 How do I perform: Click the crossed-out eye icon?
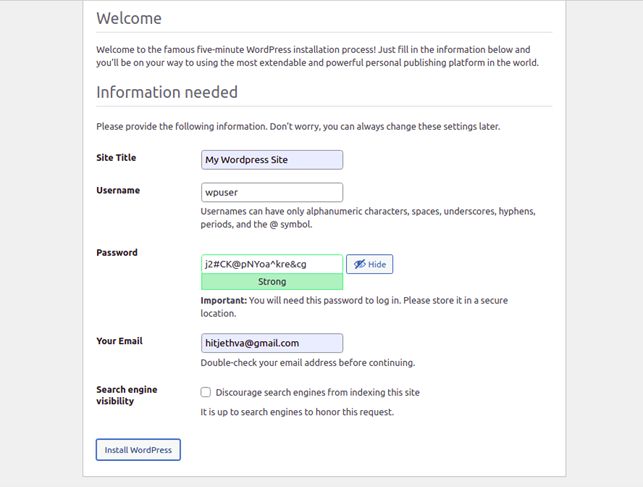point(360,264)
